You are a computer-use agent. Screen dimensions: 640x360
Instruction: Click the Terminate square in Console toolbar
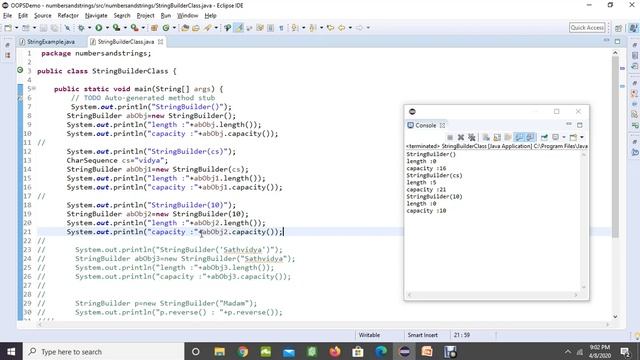coord(450,137)
